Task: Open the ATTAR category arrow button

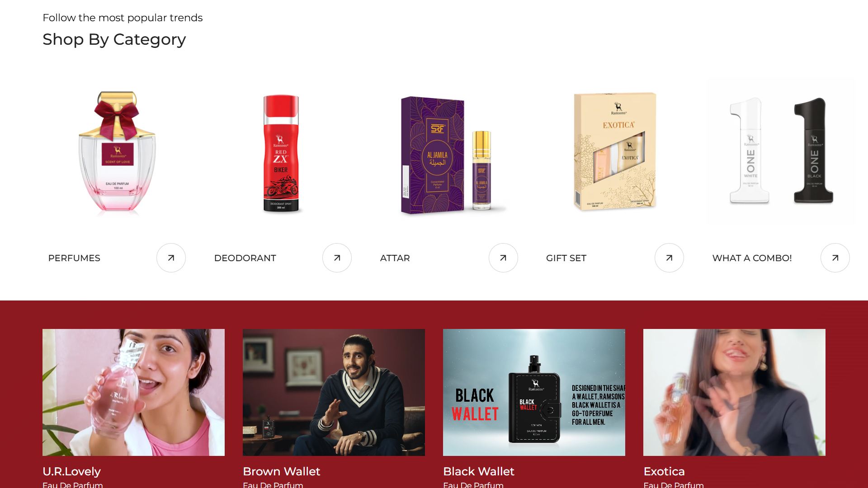Action: pos(503,258)
